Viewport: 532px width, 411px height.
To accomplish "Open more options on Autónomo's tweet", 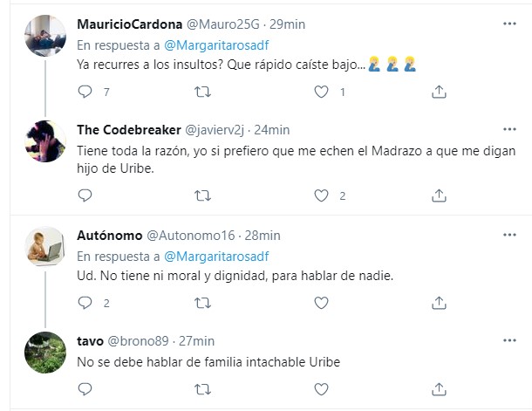I will 509,235.
